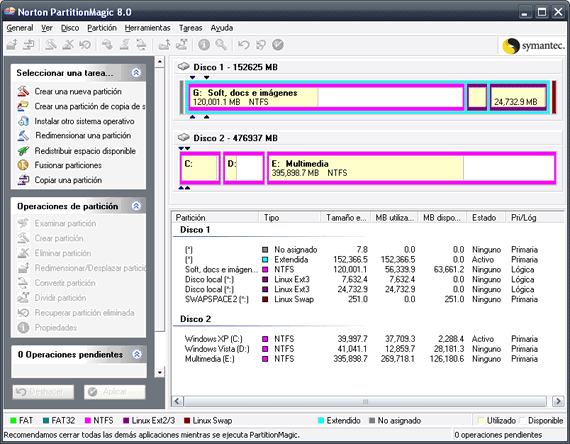This screenshot has width=570, height=444.
Task: Click the Redistribuir espacio disponible icon
Action: point(23,151)
